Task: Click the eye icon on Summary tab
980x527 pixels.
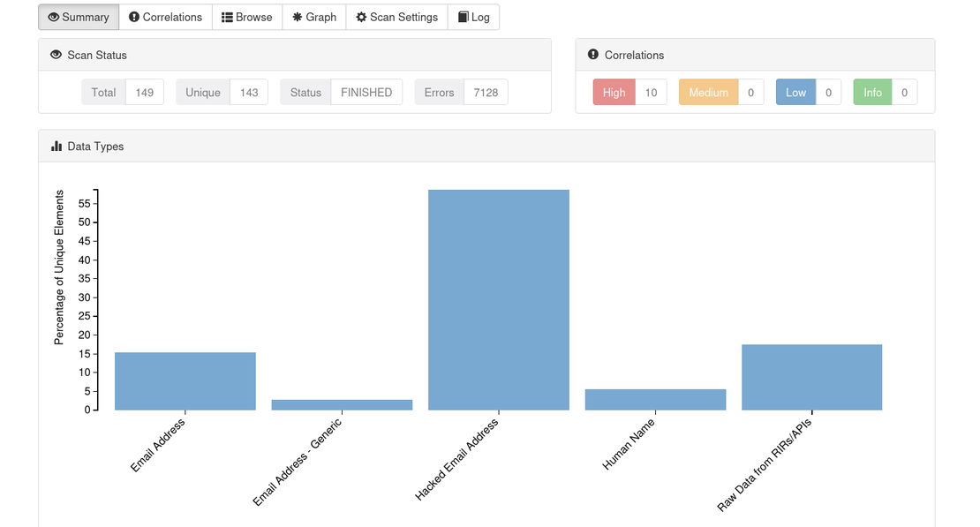Action: [54, 17]
